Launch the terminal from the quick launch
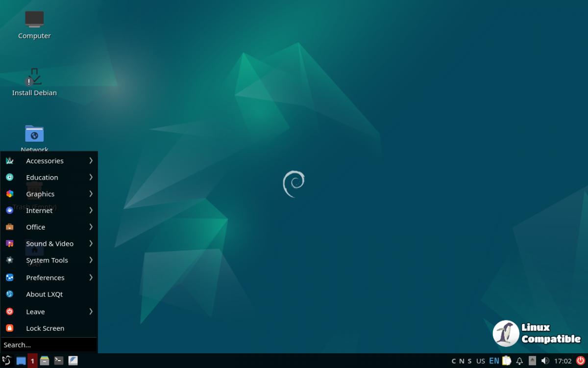588x368 pixels. pyautogui.click(x=58, y=361)
